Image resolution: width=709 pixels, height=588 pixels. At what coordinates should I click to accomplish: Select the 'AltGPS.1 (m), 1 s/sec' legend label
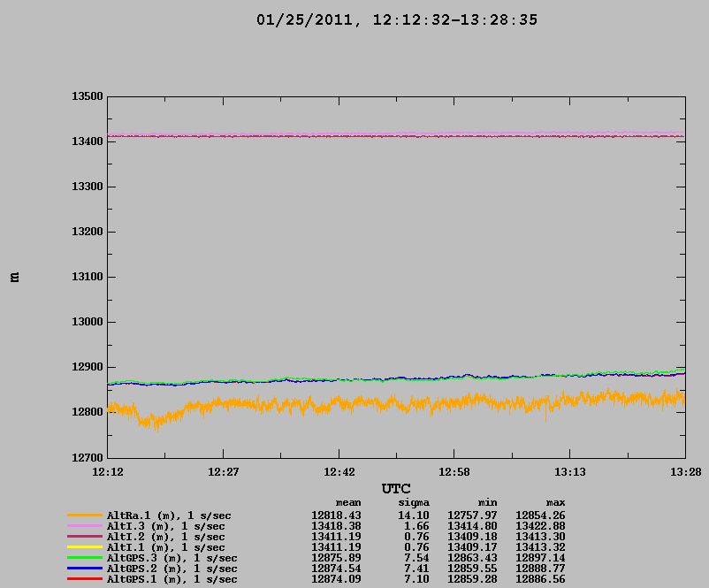click(172, 579)
